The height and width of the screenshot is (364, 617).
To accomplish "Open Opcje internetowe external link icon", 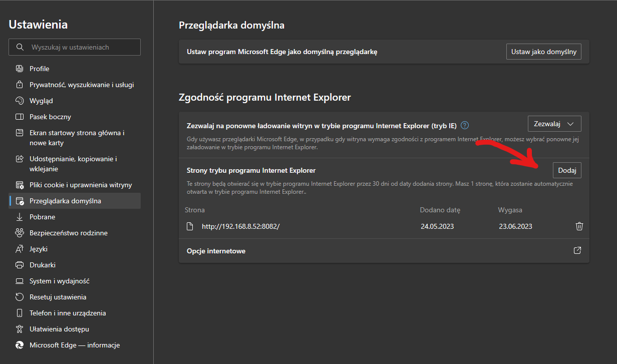I will point(577,250).
